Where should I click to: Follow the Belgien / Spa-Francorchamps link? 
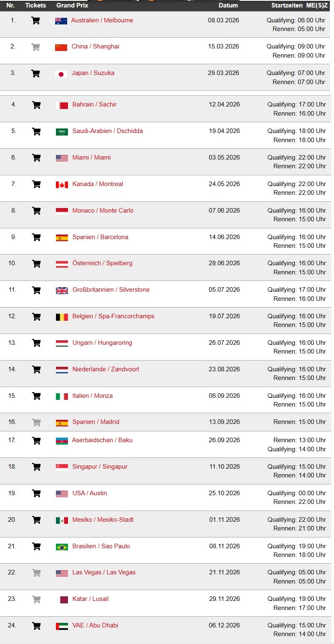click(113, 316)
